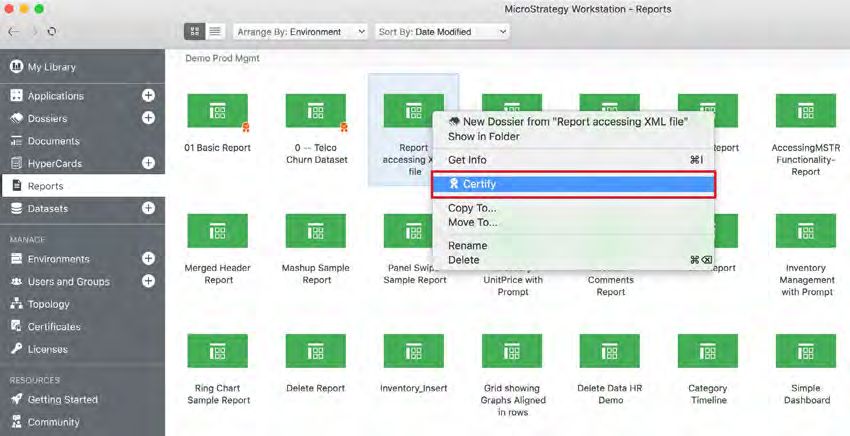Select the Ring Chart Sample Report icon

[x=217, y=351]
